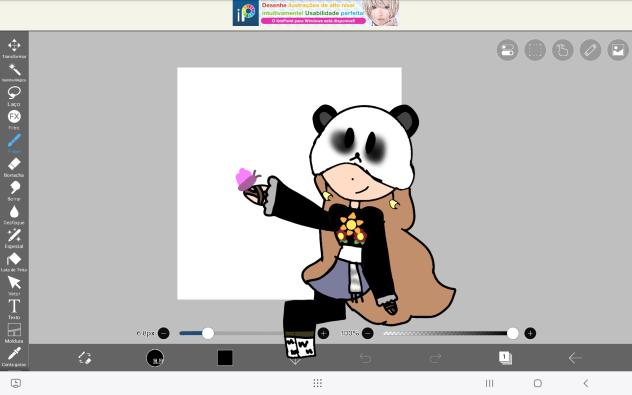Screen dimensions: 632x395
Task: Open the FX filter tool
Action: [14, 120]
